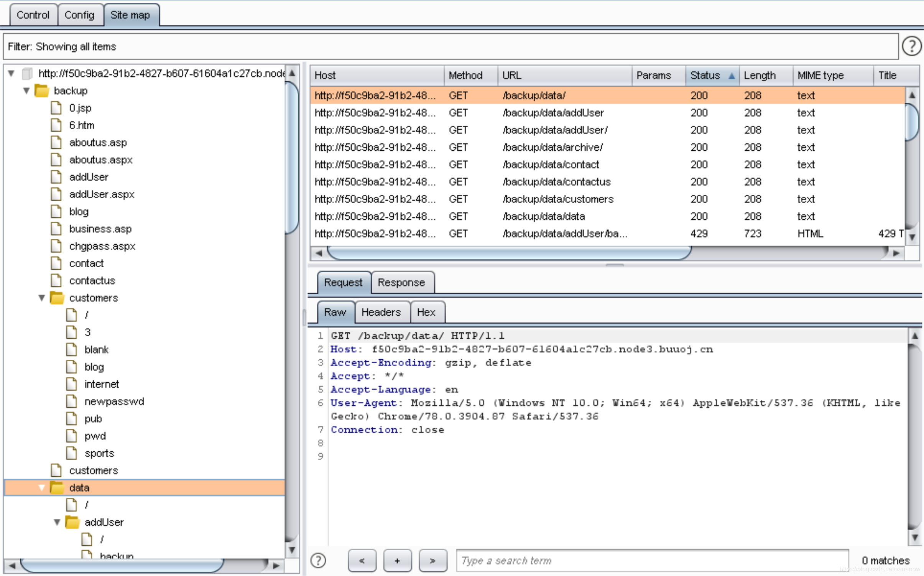Click the Status column sort arrow
924x576 pixels.
coord(732,76)
